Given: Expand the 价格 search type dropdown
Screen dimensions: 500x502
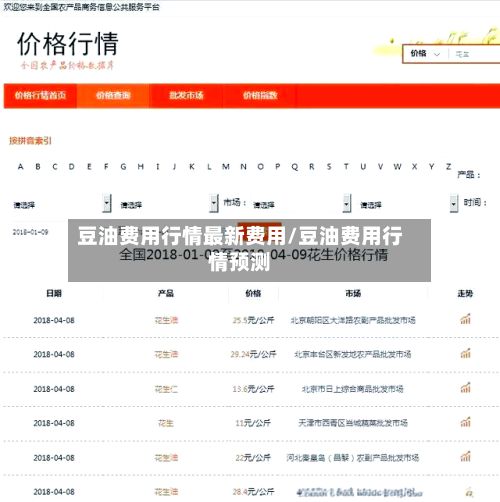Looking at the screenshot, I should click(425, 54).
